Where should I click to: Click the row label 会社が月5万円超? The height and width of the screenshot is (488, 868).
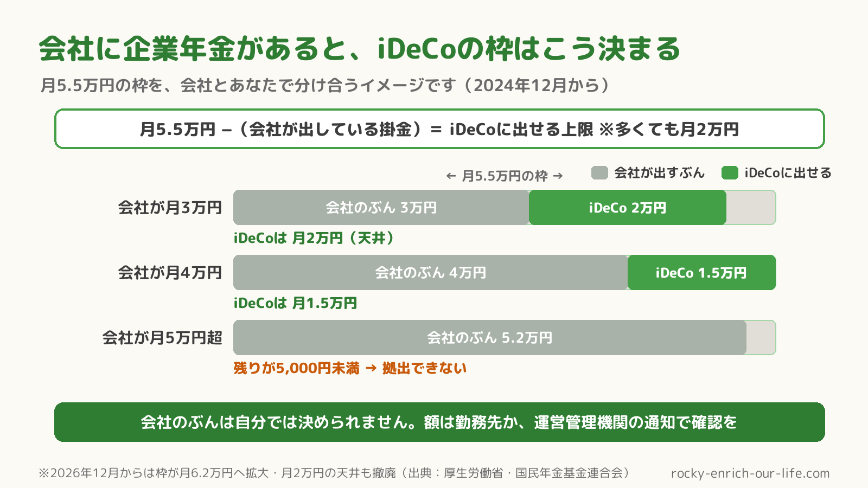[163, 338]
